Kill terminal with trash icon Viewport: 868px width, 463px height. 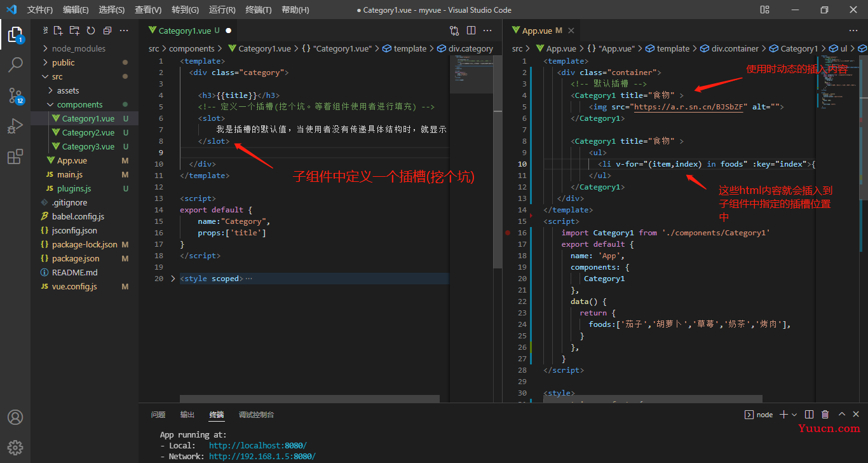click(x=825, y=415)
